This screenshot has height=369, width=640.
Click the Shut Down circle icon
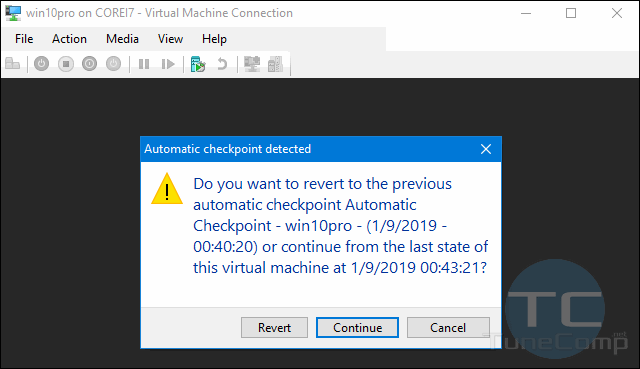(89, 64)
